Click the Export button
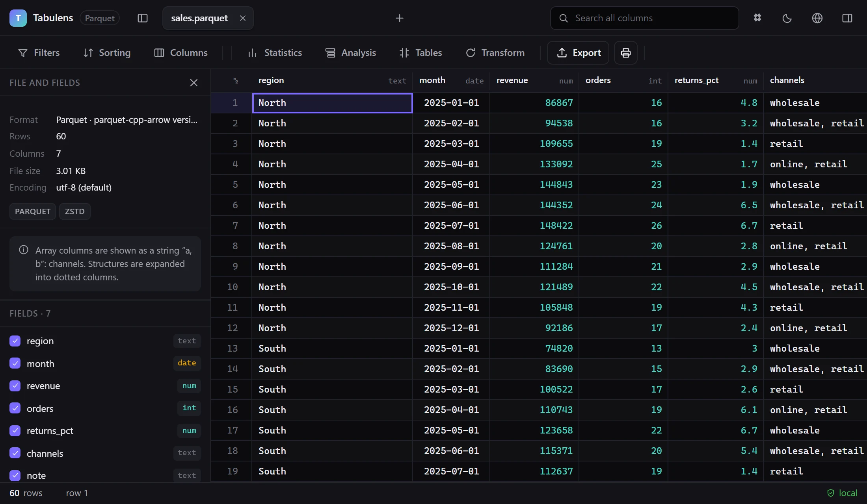This screenshot has width=867, height=504. coord(578,53)
